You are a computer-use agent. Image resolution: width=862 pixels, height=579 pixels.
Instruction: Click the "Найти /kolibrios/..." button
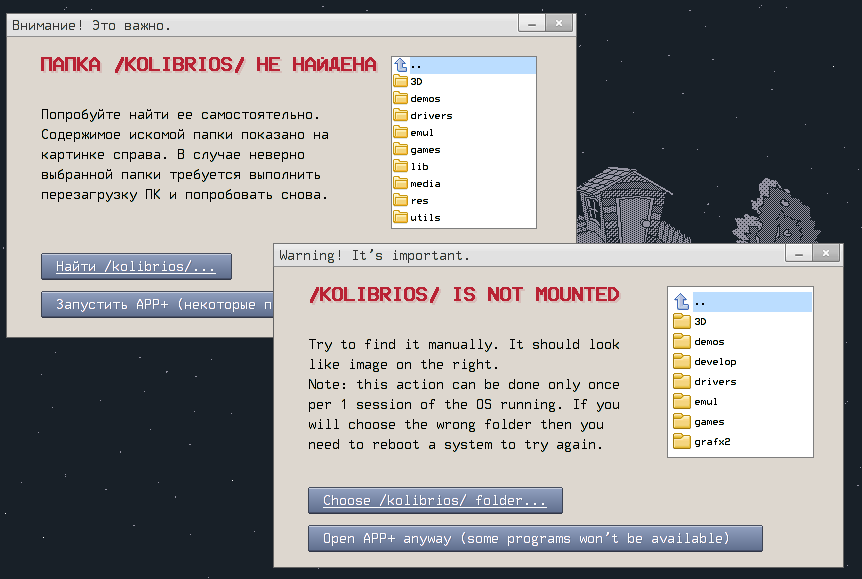pyautogui.click(x=136, y=267)
